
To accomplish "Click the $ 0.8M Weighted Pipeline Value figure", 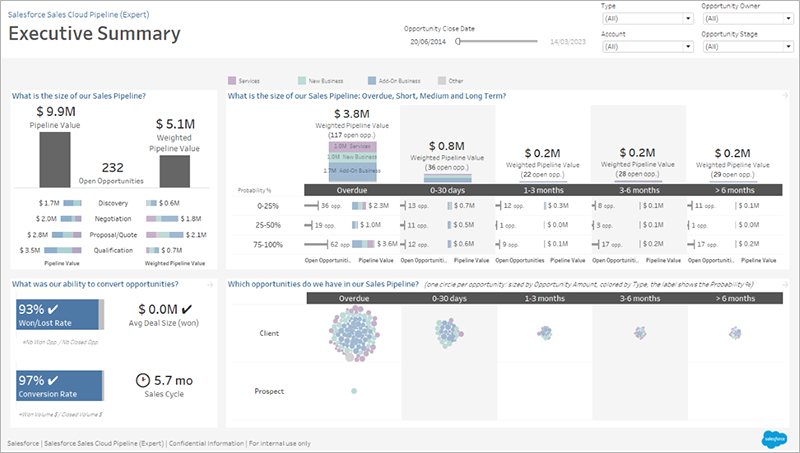I will click(447, 146).
